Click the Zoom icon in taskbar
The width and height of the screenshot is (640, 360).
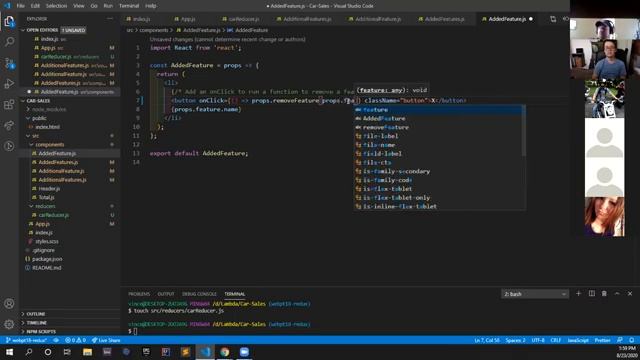point(244,352)
